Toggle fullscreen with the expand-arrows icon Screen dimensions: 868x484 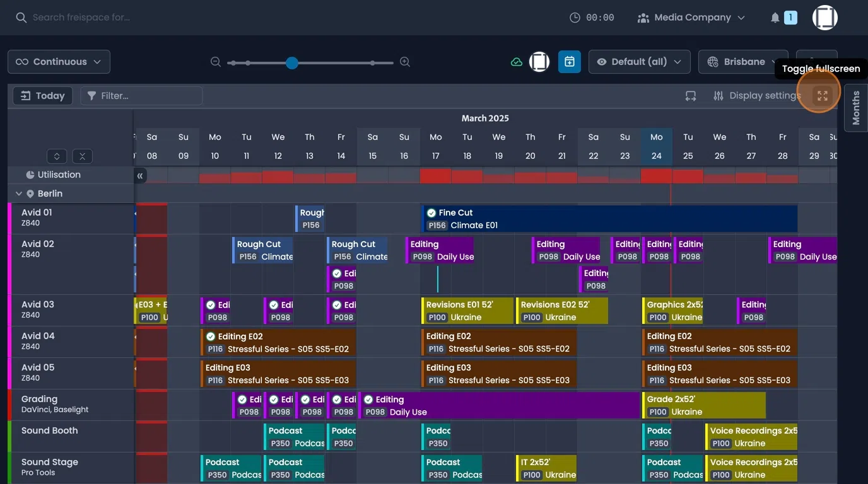tap(822, 95)
